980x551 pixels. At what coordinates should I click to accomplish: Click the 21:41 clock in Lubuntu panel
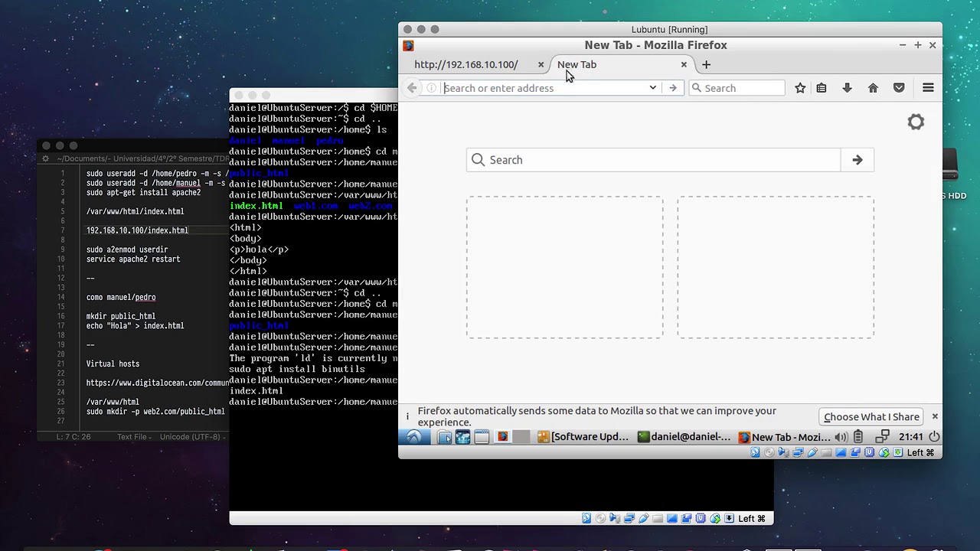point(911,437)
